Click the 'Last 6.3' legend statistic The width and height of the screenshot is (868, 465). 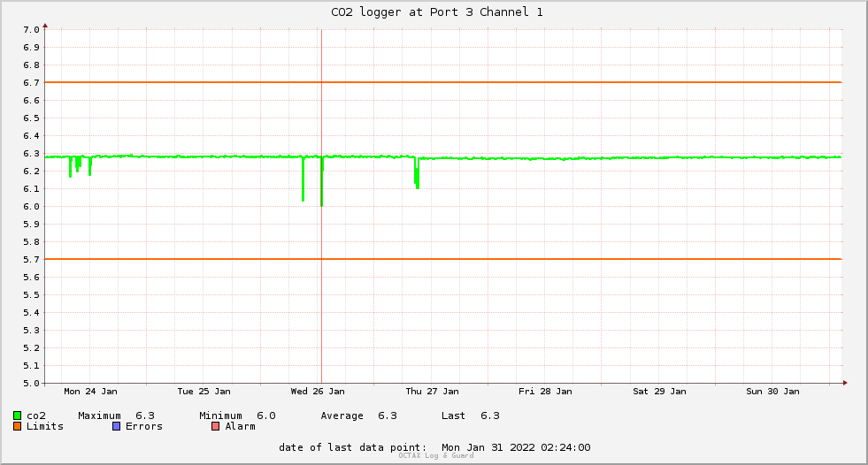[471, 415]
